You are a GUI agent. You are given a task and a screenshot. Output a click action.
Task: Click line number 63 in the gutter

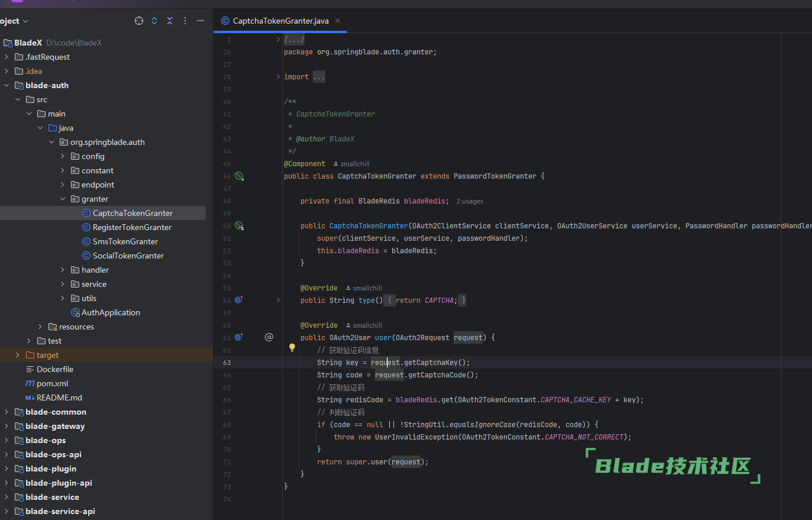point(227,363)
